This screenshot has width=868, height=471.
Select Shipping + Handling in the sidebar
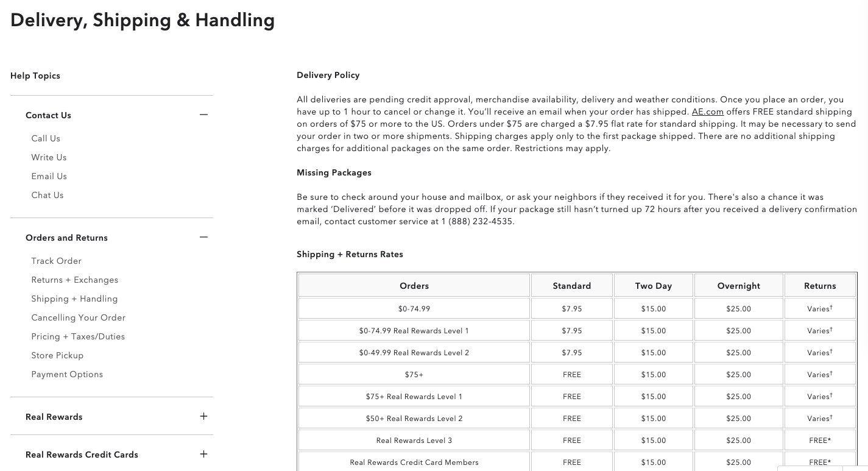[x=74, y=299]
